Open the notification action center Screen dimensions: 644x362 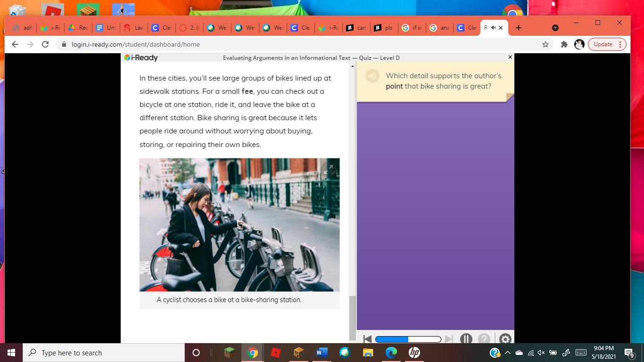(x=629, y=353)
